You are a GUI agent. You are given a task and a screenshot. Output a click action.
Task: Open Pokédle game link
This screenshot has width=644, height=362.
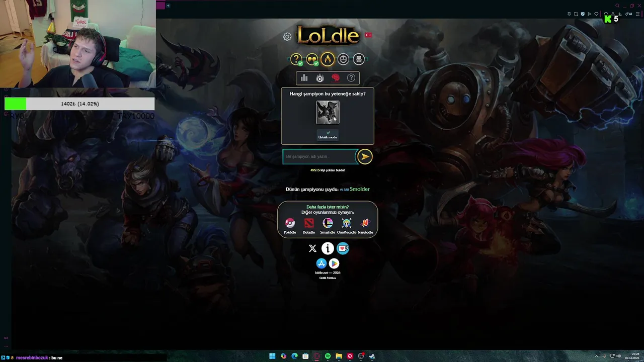pyautogui.click(x=290, y=225)
